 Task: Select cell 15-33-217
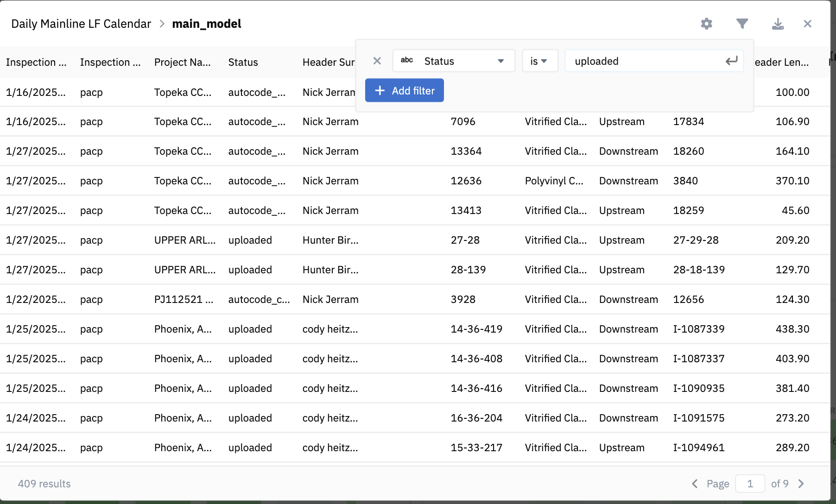point(476,447)
